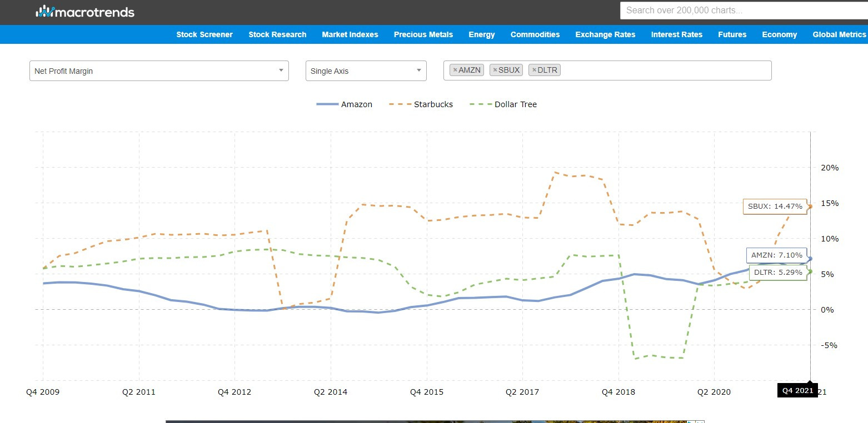Toggle Amazon series in chart legend
868x423 pixels.
click(x=344, y=104)
